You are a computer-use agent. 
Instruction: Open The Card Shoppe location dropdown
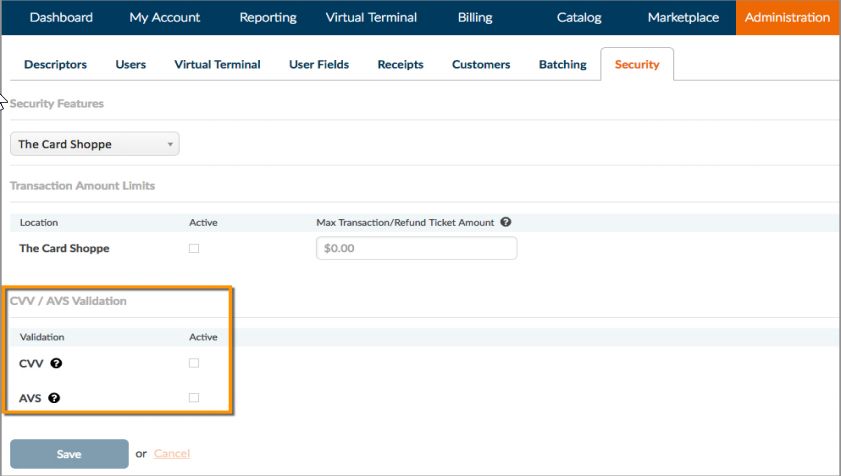(95, 144)
